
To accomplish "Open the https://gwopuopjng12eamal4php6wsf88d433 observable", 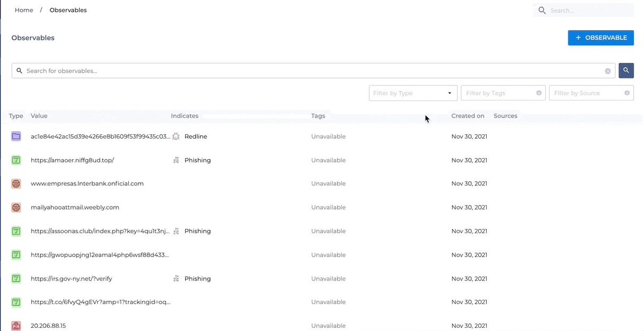I will 100,255.
